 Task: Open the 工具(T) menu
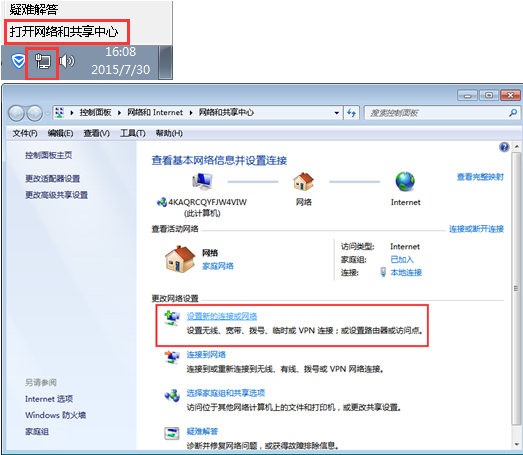(133, 133)
